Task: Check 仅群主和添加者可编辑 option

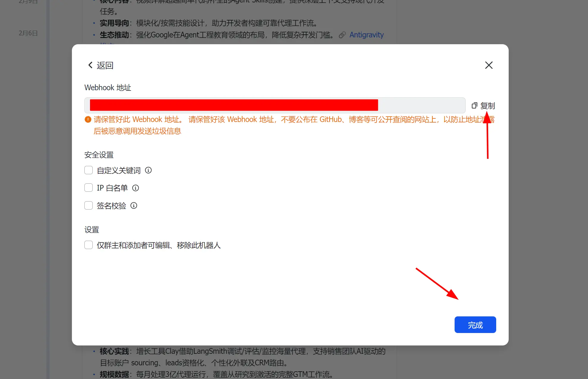Action: coord(89,245)
